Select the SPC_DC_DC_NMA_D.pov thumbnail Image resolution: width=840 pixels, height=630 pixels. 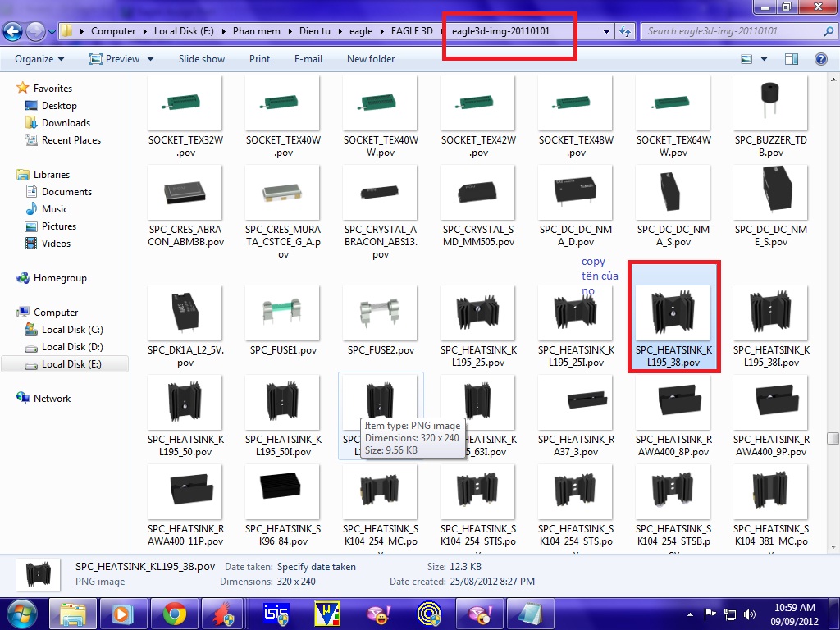[x=575, y=192]
